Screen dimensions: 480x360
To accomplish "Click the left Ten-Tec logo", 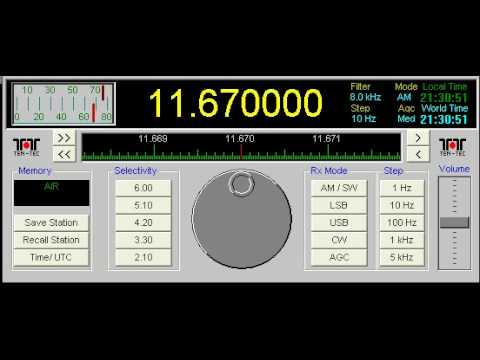I will pos(26,147).
